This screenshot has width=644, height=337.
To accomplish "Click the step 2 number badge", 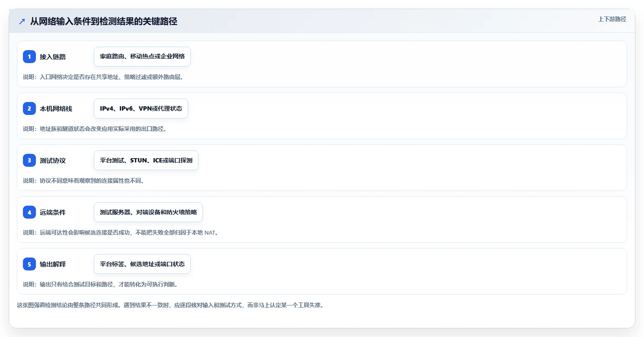I will (29, 108).
